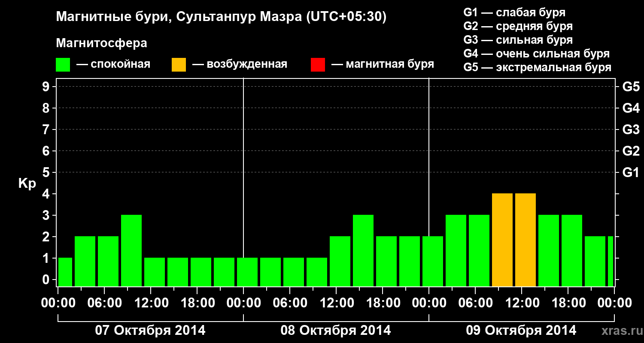Click the G2 right-axis label
The width and height of the screenshot is (644, 343).
pos(631,151)
